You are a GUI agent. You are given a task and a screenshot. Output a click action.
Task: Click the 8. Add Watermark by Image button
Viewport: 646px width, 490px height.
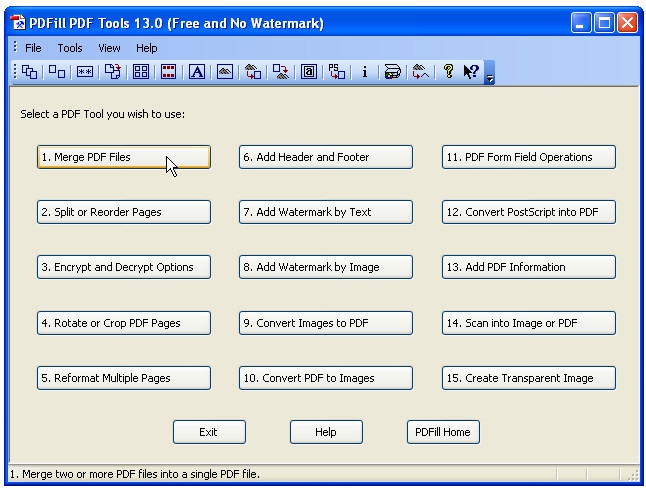point(326,267)
